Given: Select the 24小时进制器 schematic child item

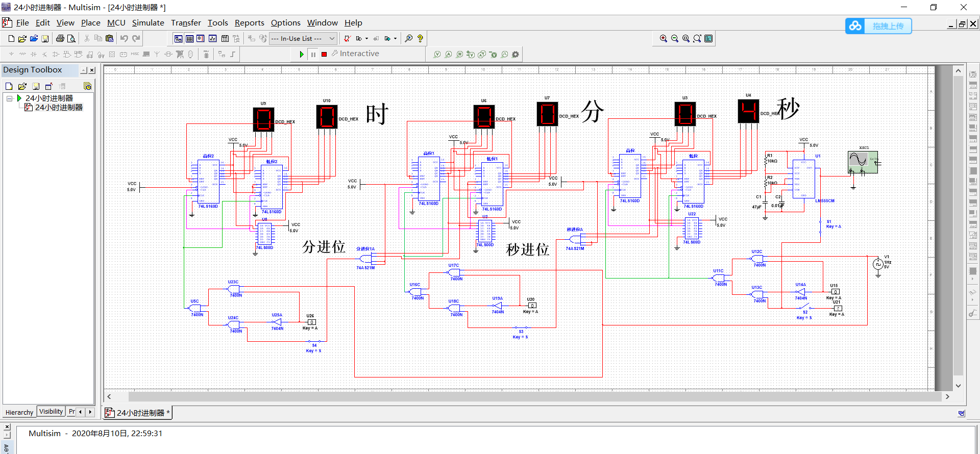Looking at the screenshot, I should 59,108.
